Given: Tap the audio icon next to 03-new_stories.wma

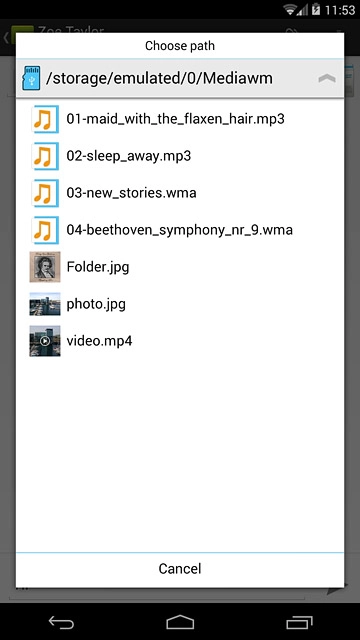Looking at the screenshot, I should [x=45, y=193].
